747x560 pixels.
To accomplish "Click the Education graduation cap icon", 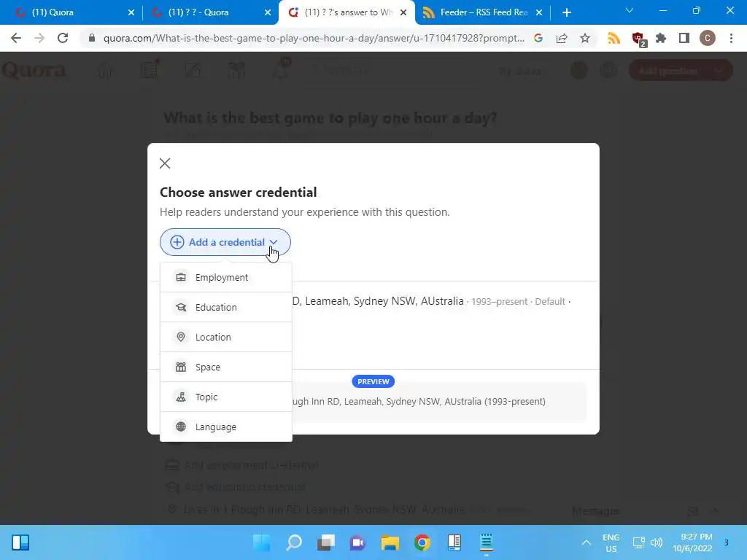I will click(181, 307).
